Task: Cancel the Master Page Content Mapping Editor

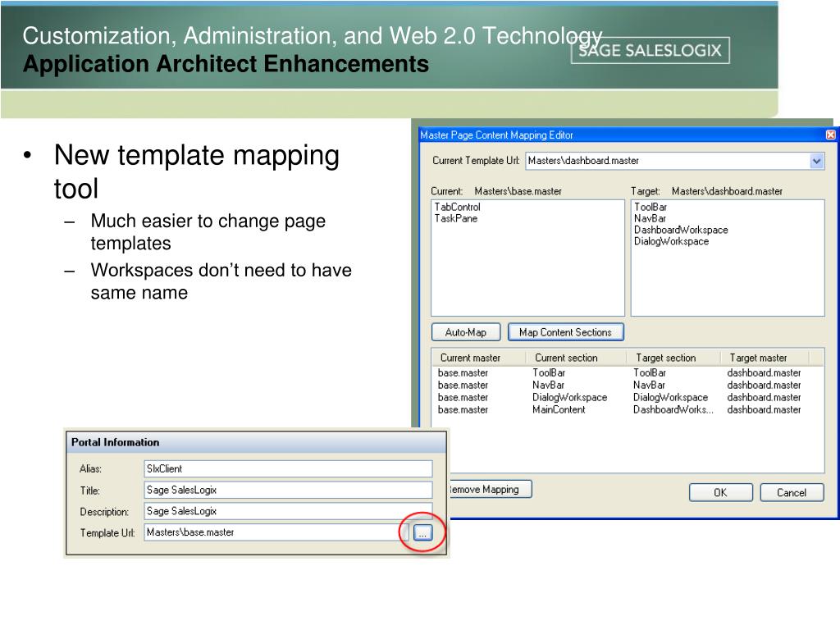Action: click(x=792, y=492)
